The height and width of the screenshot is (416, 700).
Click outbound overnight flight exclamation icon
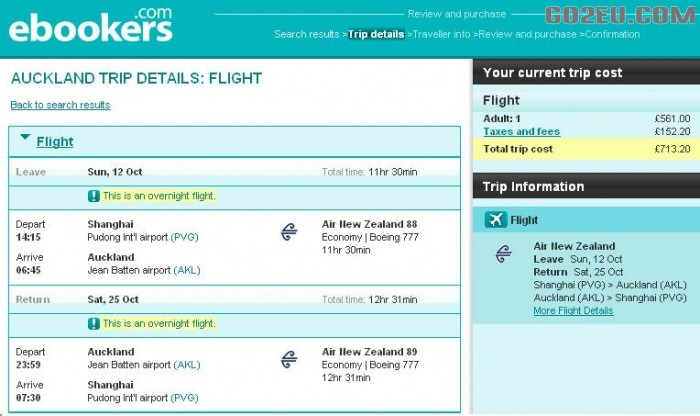[94, 196]
